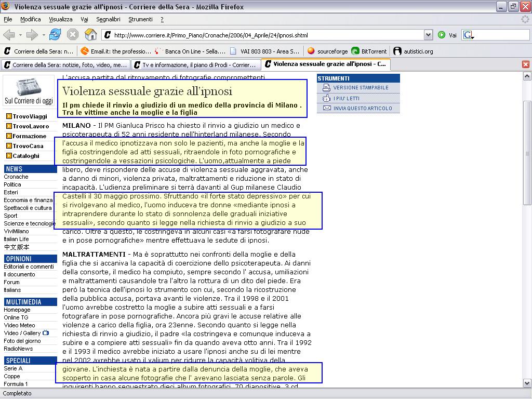
Task: Open Editoriali e commenti link
Action: [29, 267]
